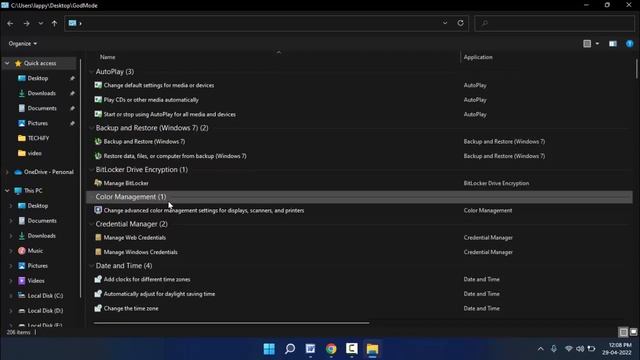The height and width of the screenshot is (360, 640).
Task: Change view with the view icon
Action: click(587, 44)
